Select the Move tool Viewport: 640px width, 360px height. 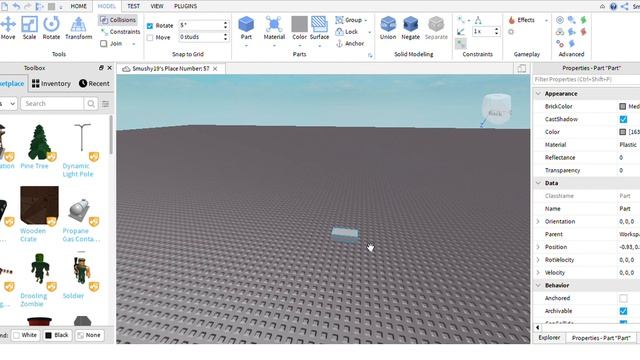(8, 28)
